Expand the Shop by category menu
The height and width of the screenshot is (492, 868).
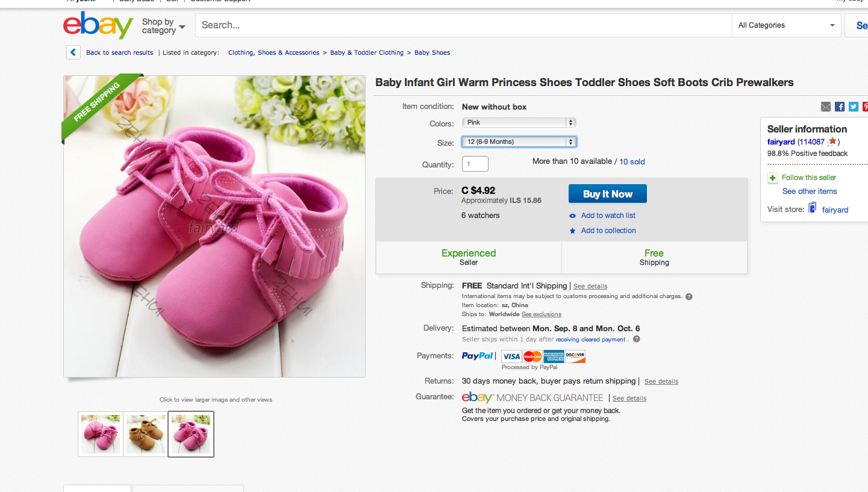pos(163,26)
